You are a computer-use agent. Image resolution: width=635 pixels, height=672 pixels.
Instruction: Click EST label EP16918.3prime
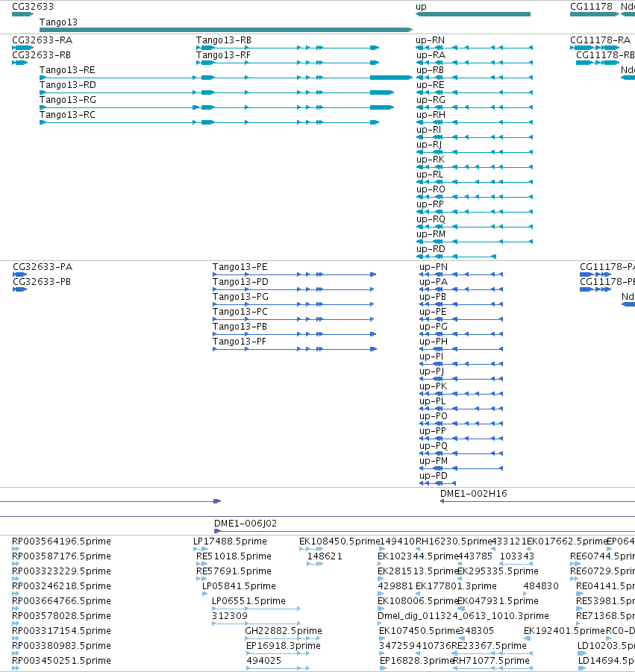tap(284, 646)
